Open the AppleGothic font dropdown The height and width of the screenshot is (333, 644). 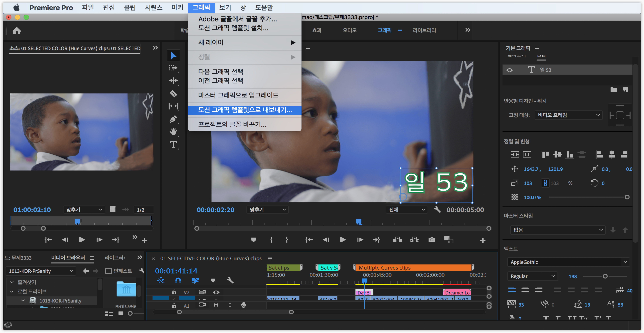(x=625, y=262)
